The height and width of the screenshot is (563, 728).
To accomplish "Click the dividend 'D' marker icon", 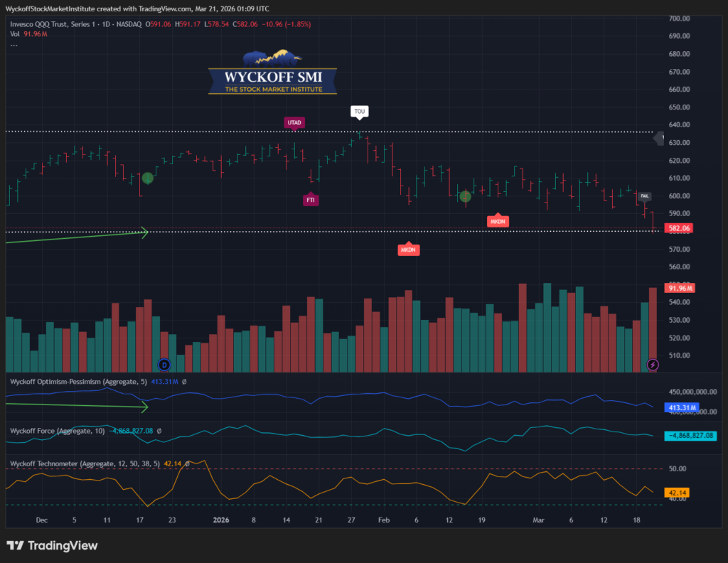I will pyautogui.click(x=165, y=365).
